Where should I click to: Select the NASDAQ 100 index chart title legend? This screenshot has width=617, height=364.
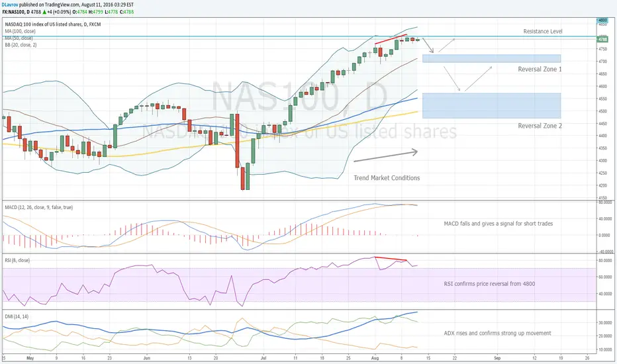click(x=53, y=24)
